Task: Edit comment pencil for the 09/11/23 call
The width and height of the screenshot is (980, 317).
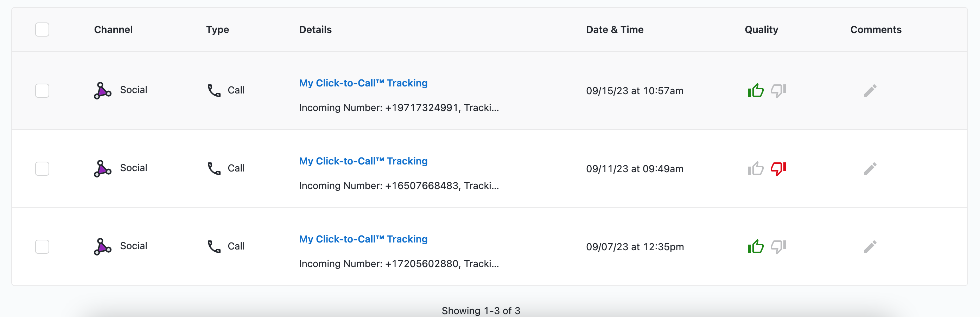Action: coord(870,169)
